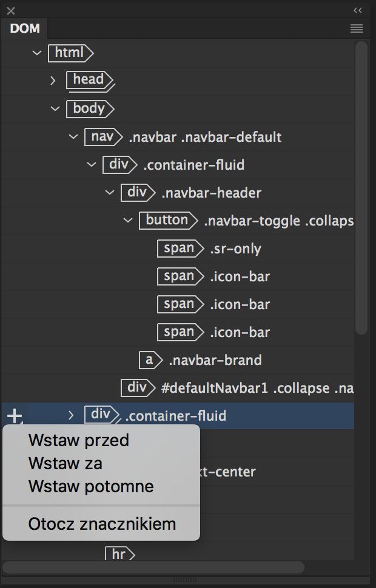Image resolution: width=376 pixels, height=588 pixels.
Task: Choose Wstaw przed from the context menu
Action: pyautogui.click(x=78, y=441)
